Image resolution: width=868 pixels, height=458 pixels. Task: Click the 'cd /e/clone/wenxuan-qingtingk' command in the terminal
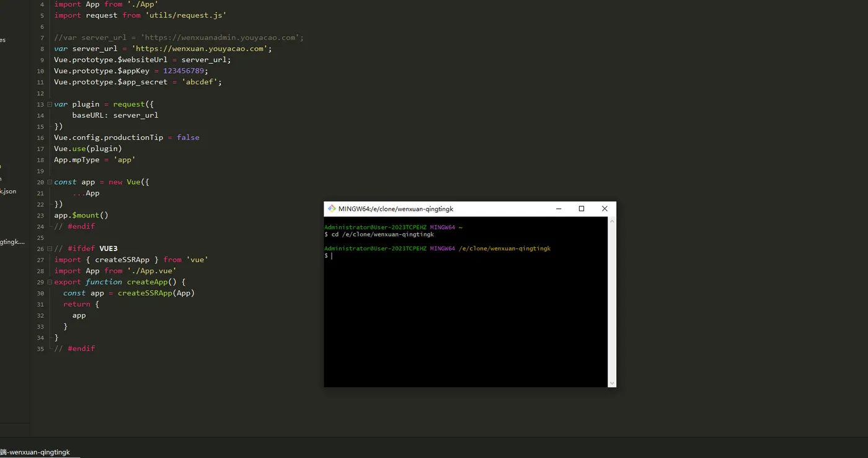click(x=383, y=235)
